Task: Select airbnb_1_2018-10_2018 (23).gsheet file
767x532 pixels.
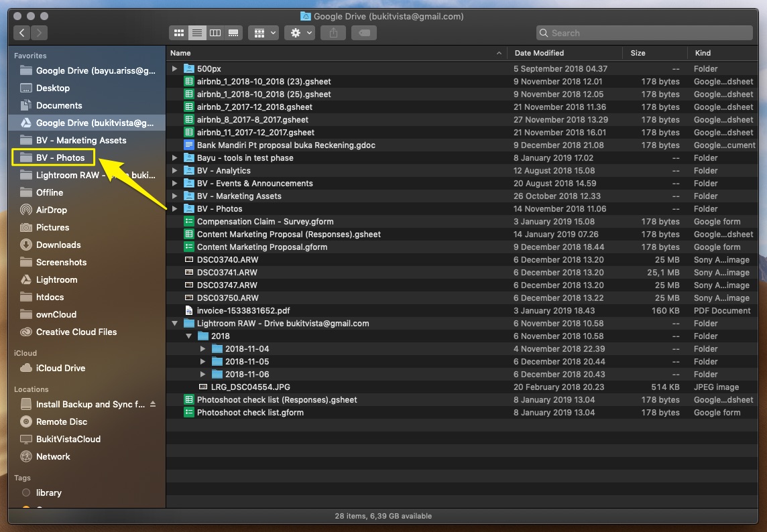Action: [x=462, y=82]
